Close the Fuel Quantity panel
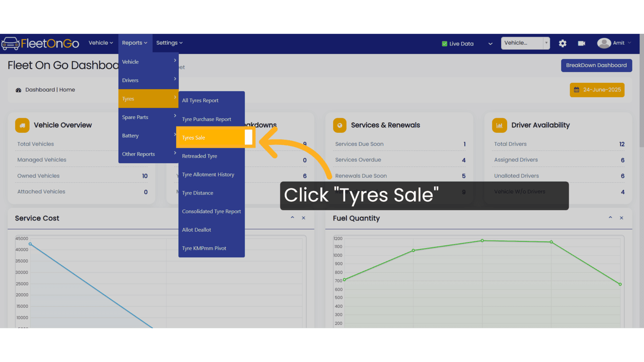This screenshot has width=644, height=362. pos(621,218)
